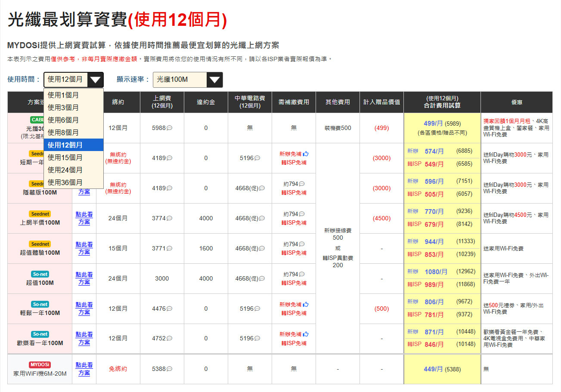Choose 使用1個月 from the dropdown list

74,95
